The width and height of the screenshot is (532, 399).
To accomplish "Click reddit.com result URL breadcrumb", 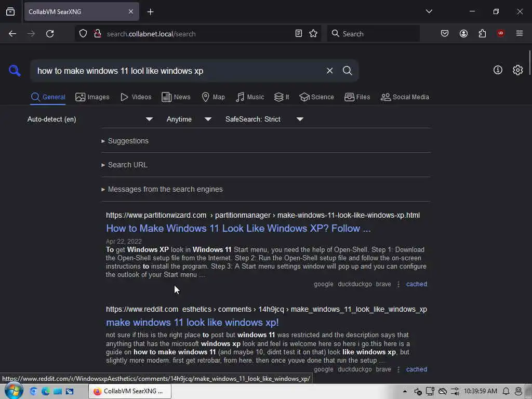I will pos(267,309).
